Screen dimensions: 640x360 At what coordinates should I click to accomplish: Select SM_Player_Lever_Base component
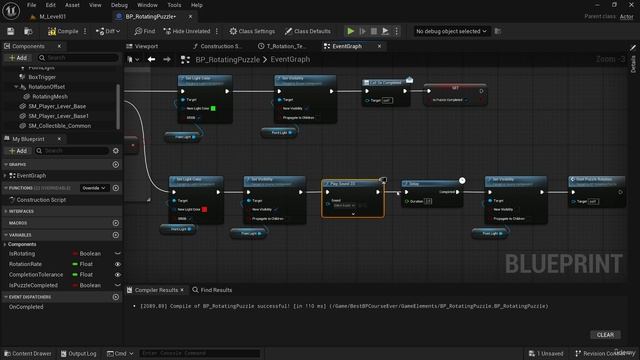[x=57, y=106]
